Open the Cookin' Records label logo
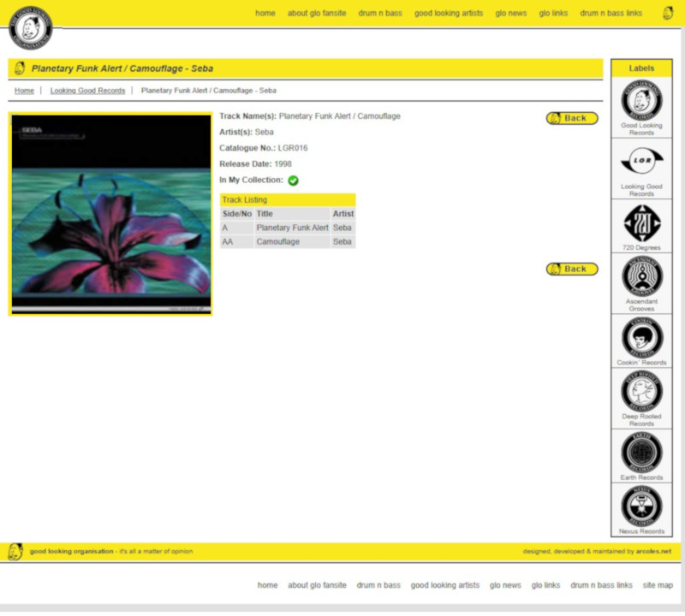This screenshot has width=685, height=616. click(x=641, y=337)
